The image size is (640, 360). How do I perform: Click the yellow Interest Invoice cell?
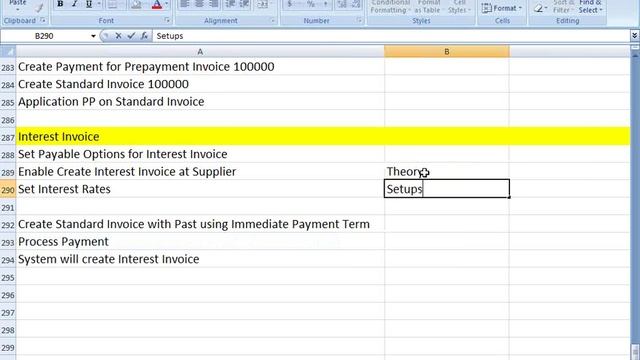[x=200, y=136]
